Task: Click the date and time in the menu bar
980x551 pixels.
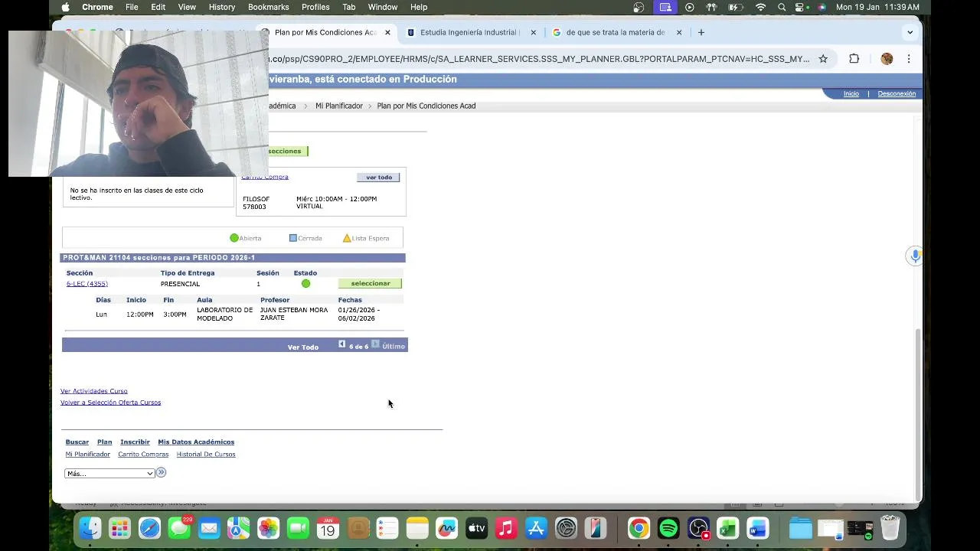Action: point(877,7)
